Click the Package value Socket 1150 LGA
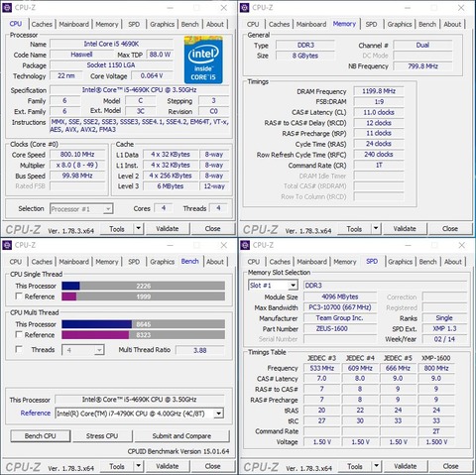The height and width of the screenshot is (475, 476). click(x=111, y=65)
